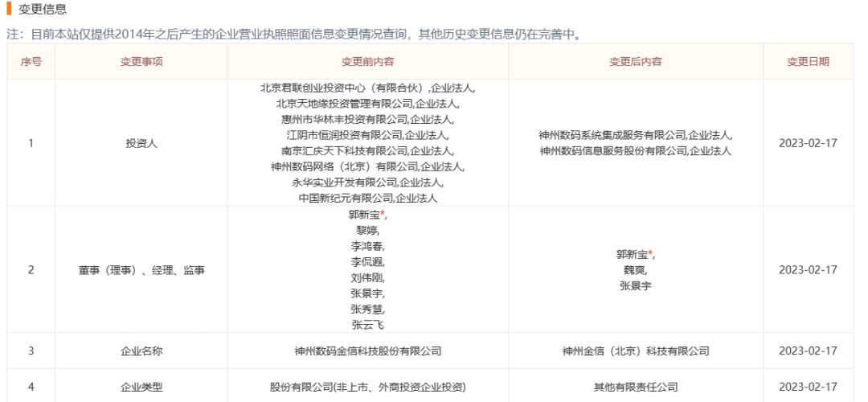Click 神州金信（北京）科技有限公司 new name
The width and height of the screenshot is (868, 402).
tap(636, 351)
